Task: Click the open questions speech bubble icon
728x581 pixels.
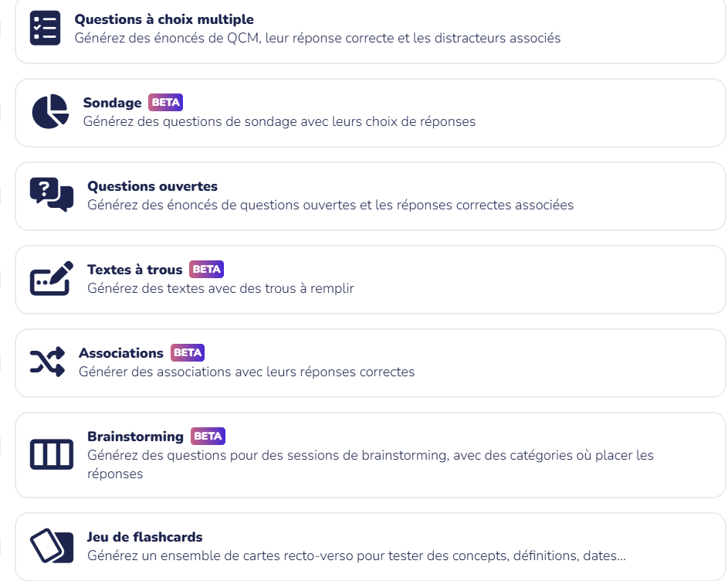Action: pyautogui.click(x=52, y=195)
